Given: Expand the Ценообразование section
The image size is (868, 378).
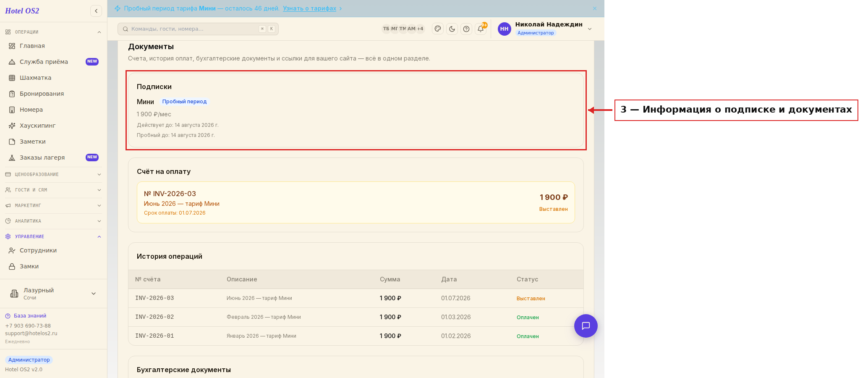Looking at the screenshot, I should tap(53, 174).
